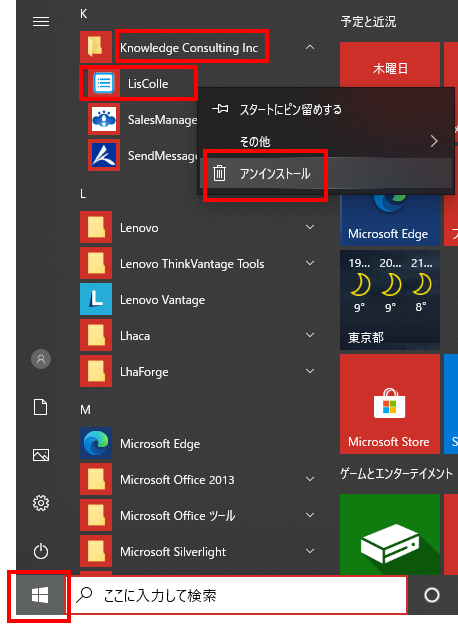Click the Lenovo Vantage app icon
The image size is (458, 630).
(x=96, y=299)
